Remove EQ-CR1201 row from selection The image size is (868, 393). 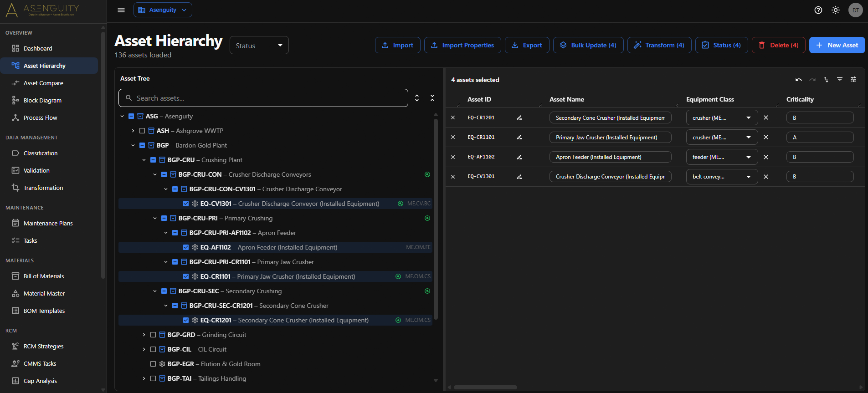[453, 117]
